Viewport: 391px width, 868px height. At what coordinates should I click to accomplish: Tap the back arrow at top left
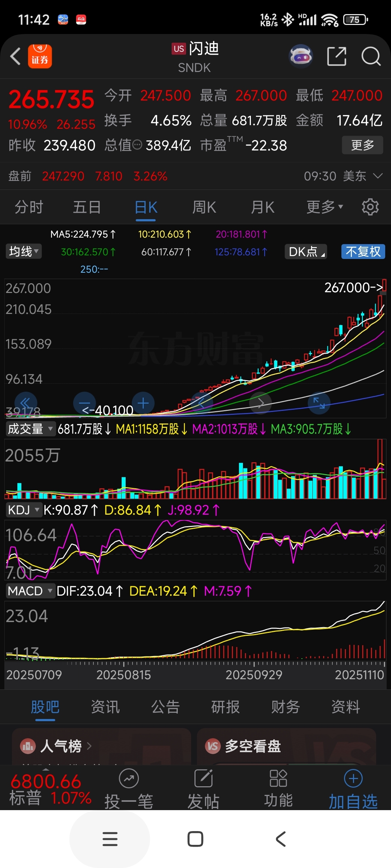click(x=15, y=56)
